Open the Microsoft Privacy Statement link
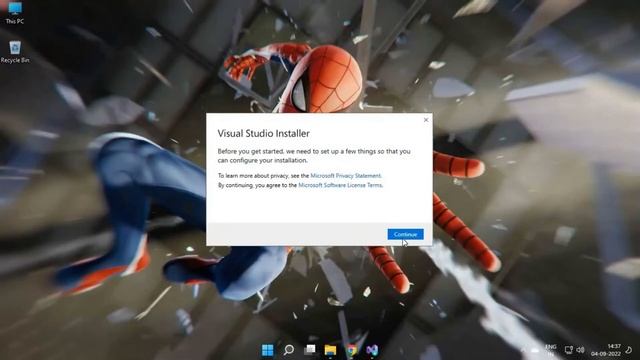 click(346, 176)
